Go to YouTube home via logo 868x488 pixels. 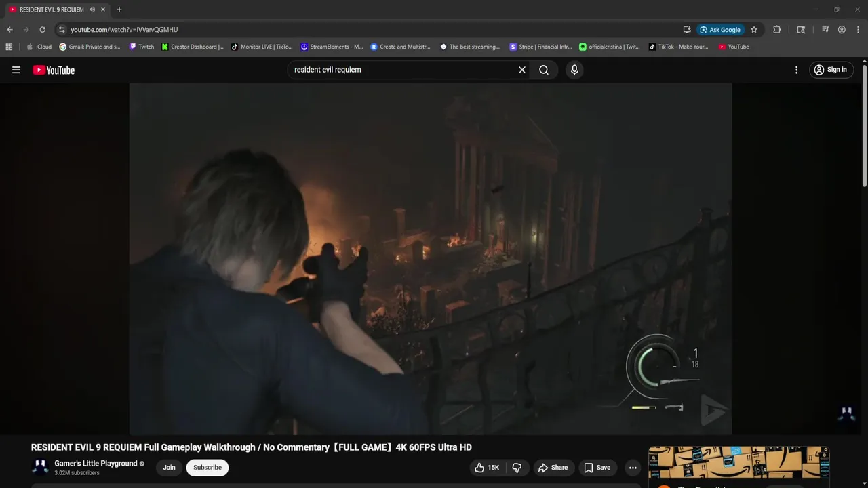[x=54, y=70]
